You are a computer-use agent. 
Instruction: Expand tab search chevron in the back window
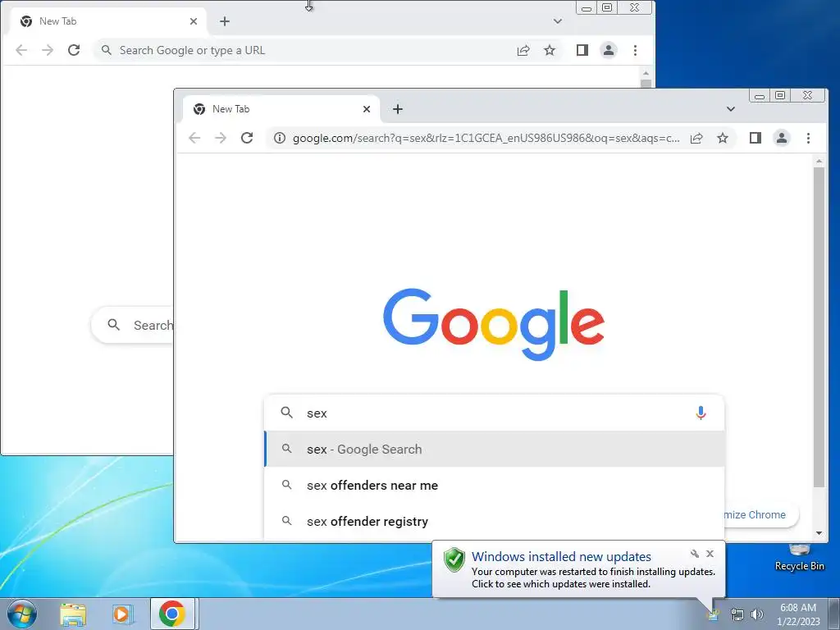tap(558, 21)
